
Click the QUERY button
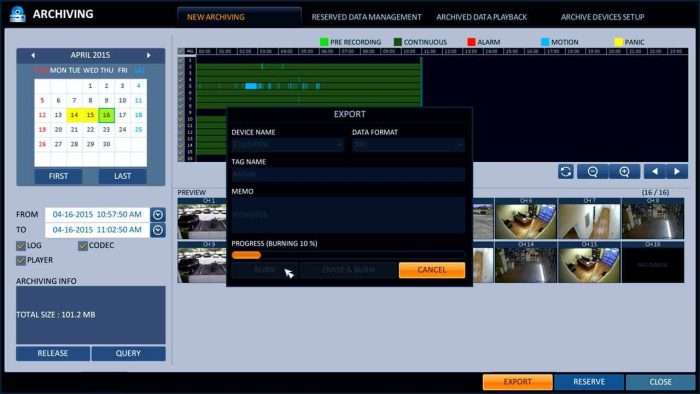click(x=128, y=353)
